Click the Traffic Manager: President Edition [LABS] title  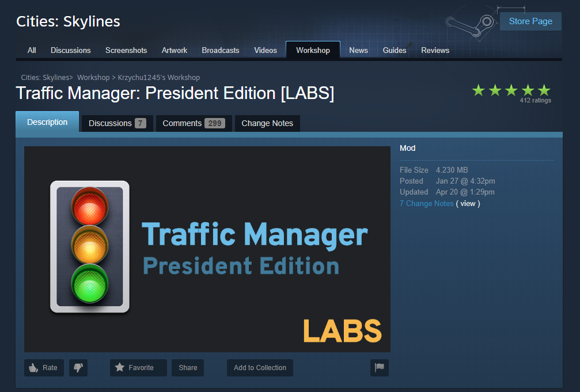[175, 93]
